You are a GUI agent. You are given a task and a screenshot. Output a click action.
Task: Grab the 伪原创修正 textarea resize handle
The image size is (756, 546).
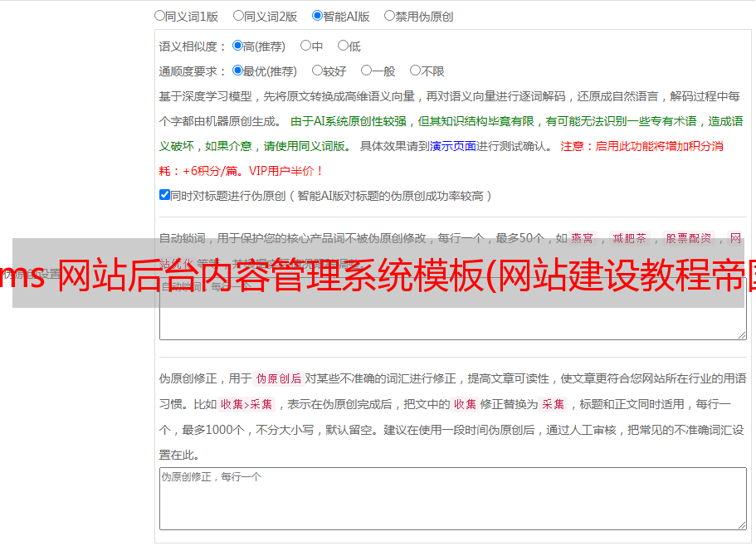tap(742, 525)
